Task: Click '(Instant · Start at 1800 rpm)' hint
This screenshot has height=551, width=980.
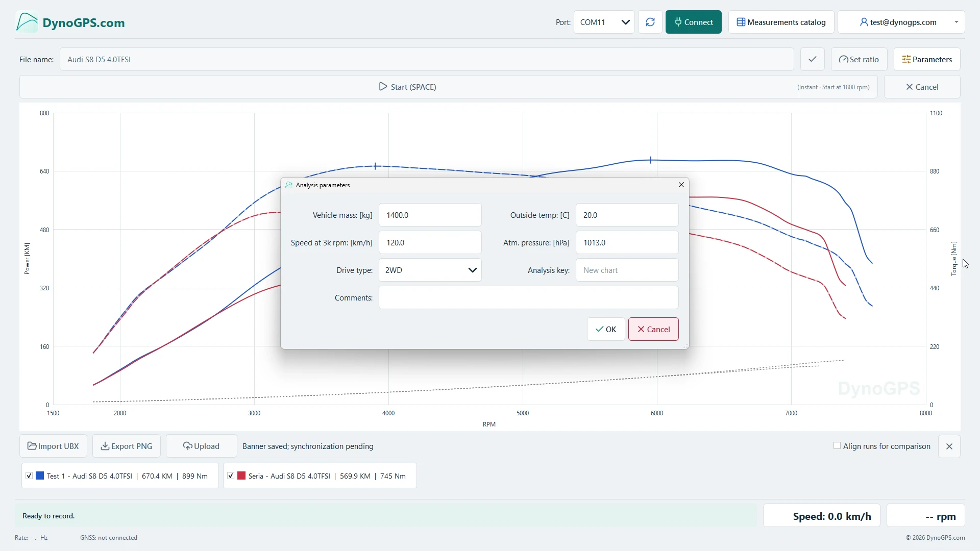Action: pos(833,87)
